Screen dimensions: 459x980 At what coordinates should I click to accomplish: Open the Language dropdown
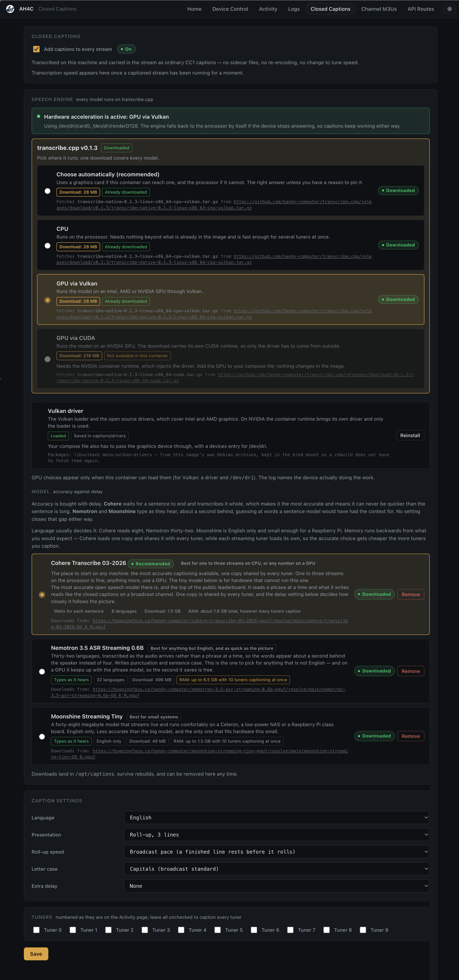coord(277,818)
